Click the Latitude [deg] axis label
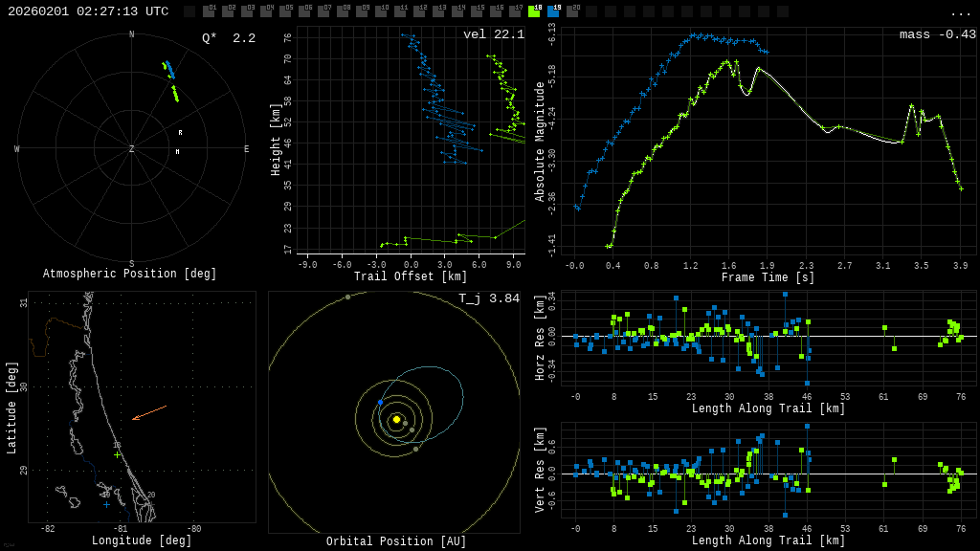Viewport: 980px width, 551px height. [11, 408]
